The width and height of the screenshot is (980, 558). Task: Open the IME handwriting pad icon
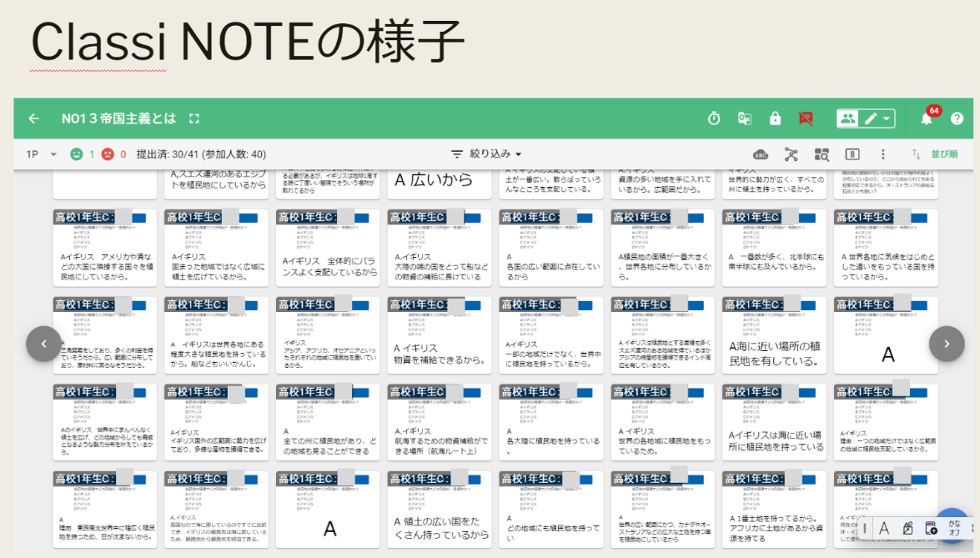pos(907,528)
